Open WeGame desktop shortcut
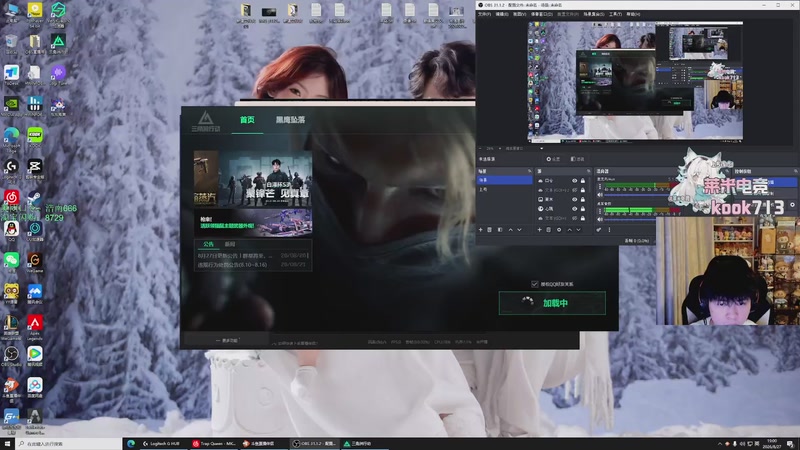This screenshot has height=450, width=800. [x=35, y=263]
